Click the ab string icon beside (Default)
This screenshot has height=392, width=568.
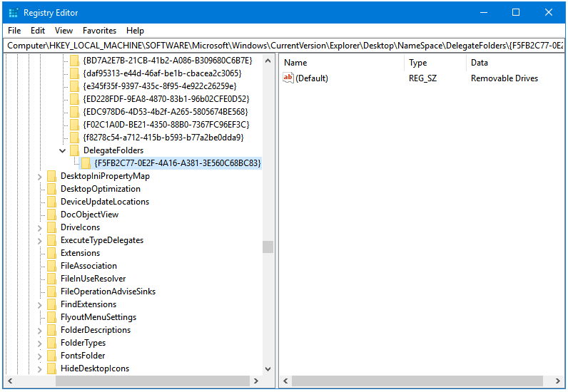(x=288, y=78)
